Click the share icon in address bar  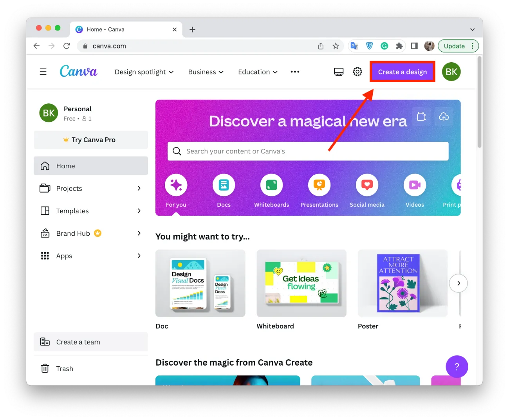[321, 46]
